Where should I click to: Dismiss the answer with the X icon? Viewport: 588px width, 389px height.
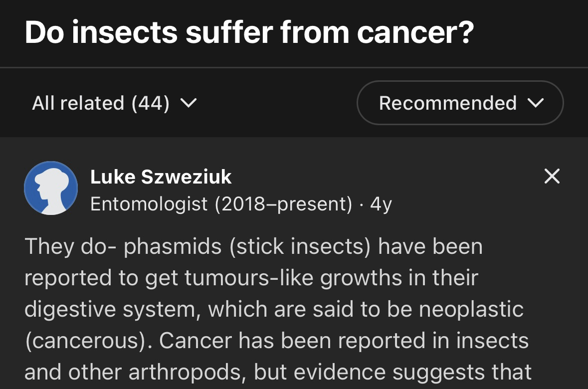(552, 176)
